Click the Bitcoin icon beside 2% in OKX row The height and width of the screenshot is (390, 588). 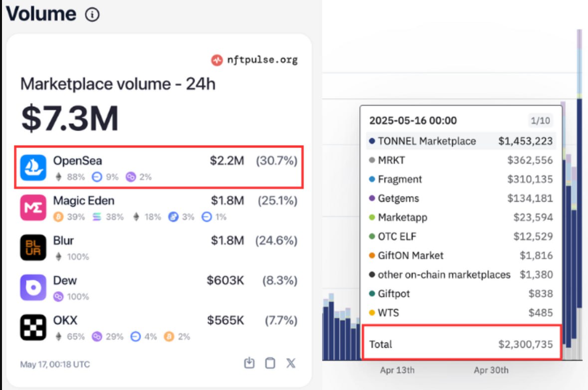[169, 336]
